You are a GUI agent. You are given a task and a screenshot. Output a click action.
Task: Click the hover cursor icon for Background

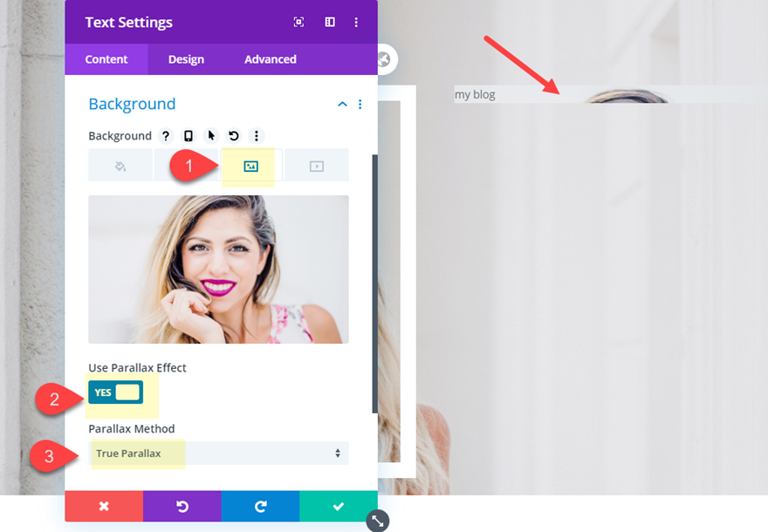211,135
